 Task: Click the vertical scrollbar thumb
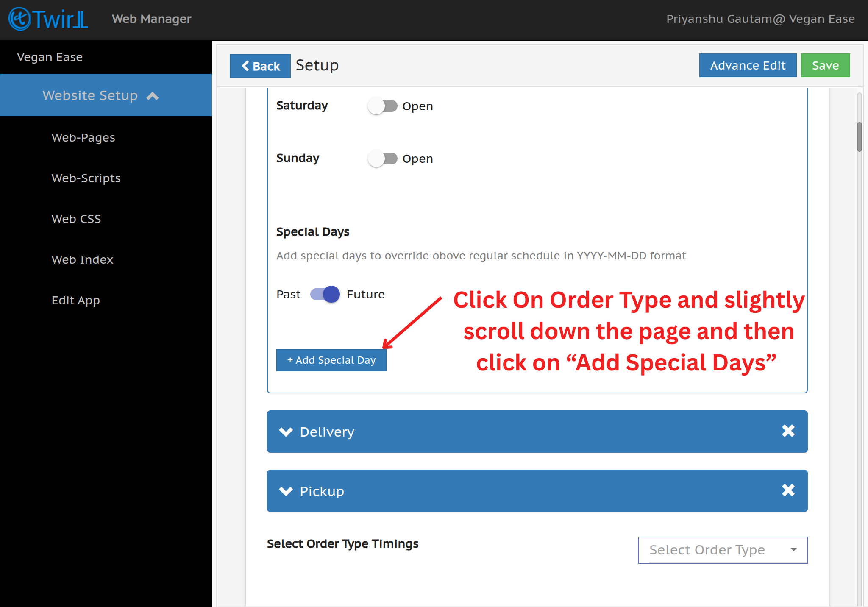coord(859,136)
